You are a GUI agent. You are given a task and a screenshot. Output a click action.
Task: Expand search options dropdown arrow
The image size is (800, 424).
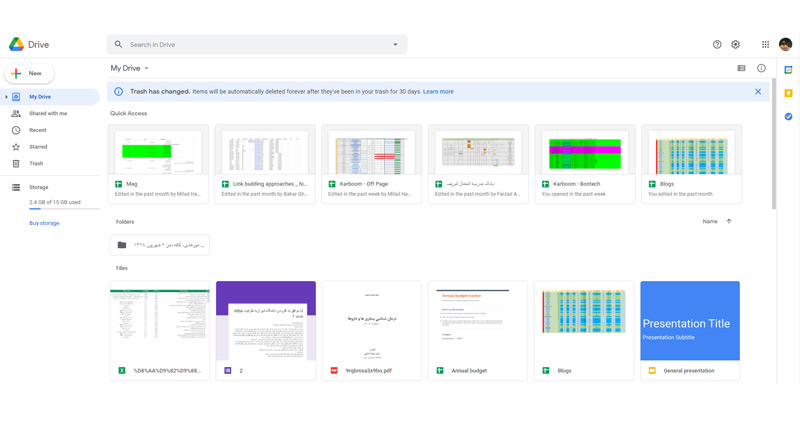coord(395,45)
